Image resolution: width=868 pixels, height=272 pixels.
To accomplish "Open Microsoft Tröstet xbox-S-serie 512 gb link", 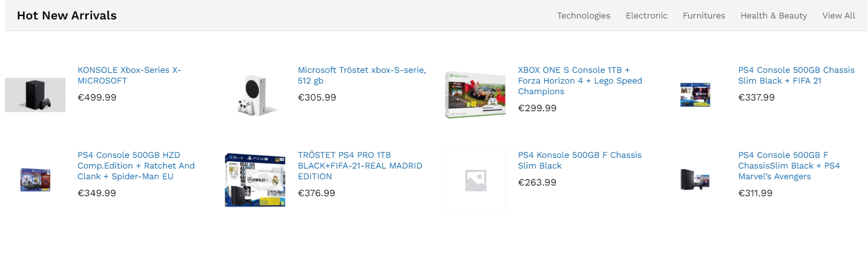I will (x=362, y=75).
